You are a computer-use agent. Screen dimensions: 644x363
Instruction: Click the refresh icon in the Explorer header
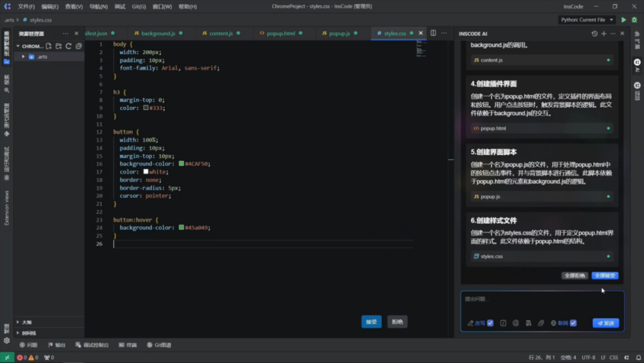pyautogui.click(x=69, y=46)
